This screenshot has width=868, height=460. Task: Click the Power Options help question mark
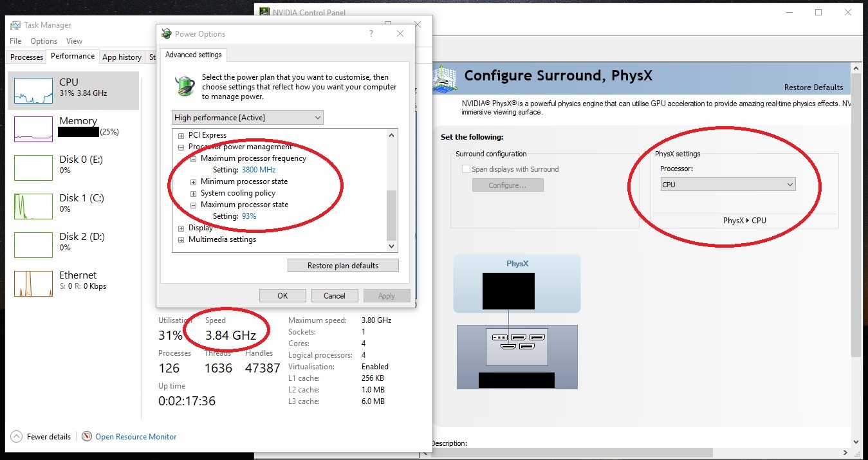tap(371, 33)
